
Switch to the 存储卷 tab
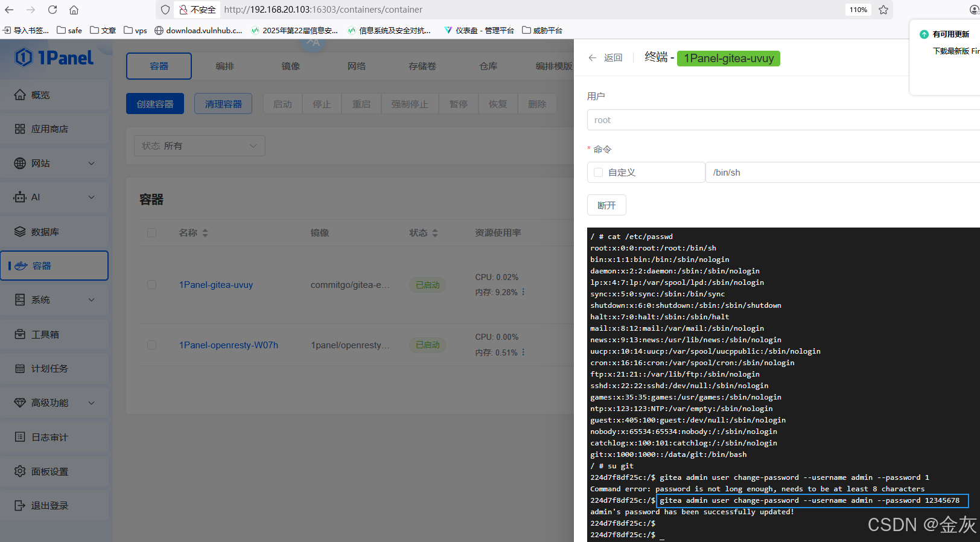tap(422, 66)
